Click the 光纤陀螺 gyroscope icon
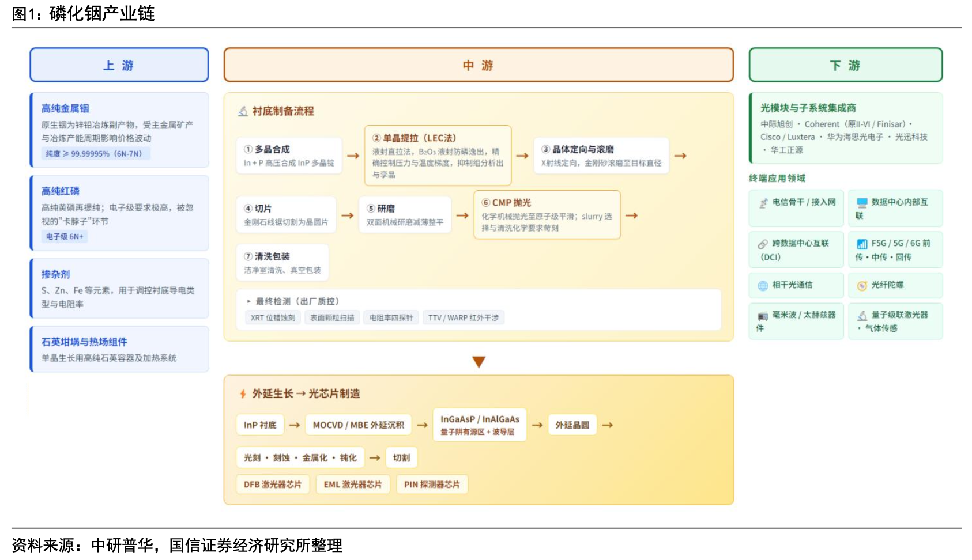Viewport: 972px width, 560px height. (862, 285)
